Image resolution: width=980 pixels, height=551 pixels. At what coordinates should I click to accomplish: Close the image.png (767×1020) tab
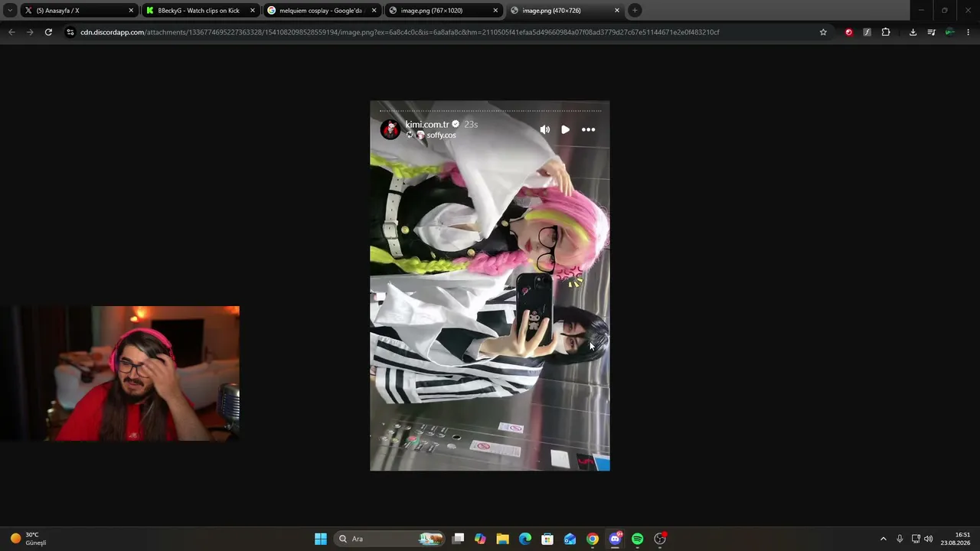tap(495, 11)
